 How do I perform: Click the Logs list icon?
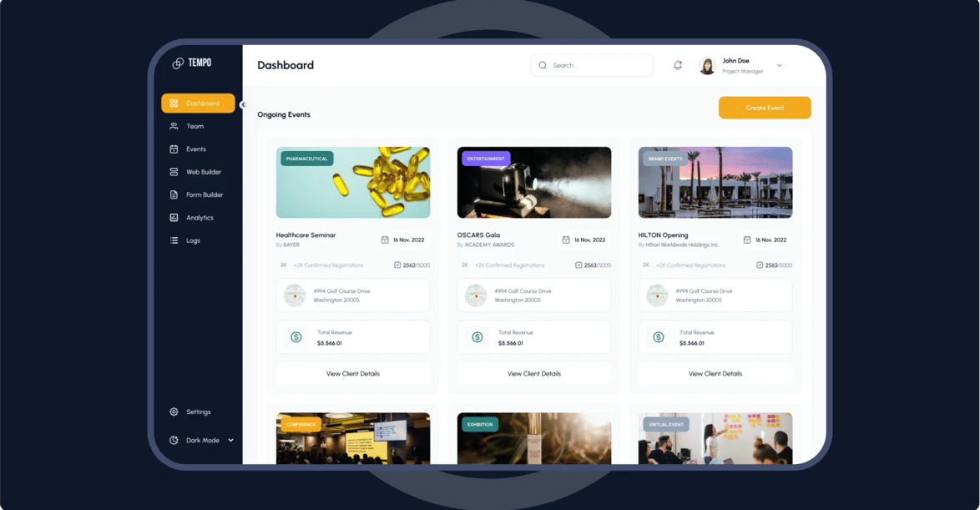[x=174, y=240]
